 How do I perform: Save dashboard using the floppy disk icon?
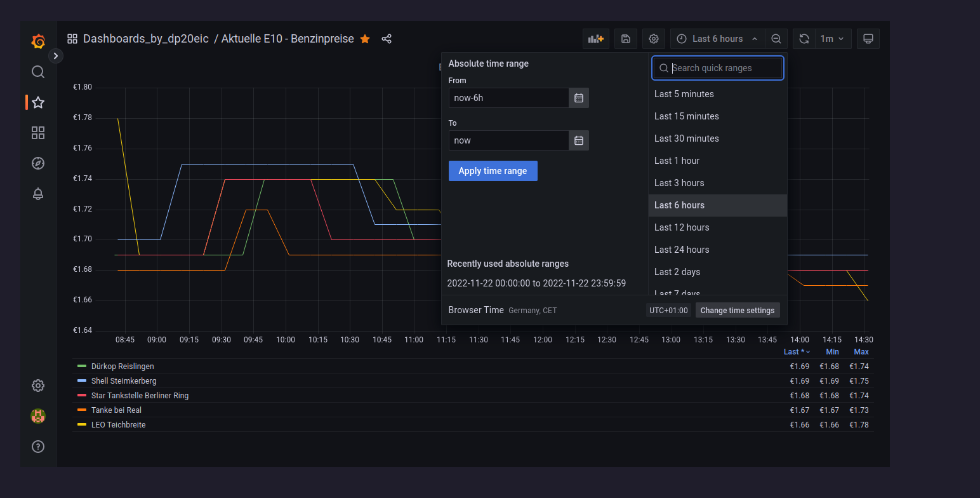625,39
